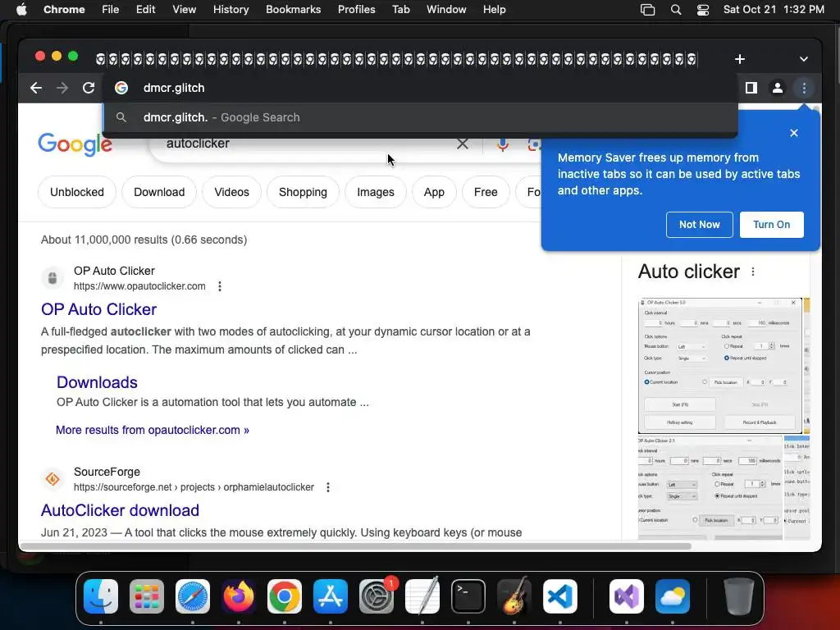Open the Apple menu
This screenshot has height=630, width=840.
[21, 10]
